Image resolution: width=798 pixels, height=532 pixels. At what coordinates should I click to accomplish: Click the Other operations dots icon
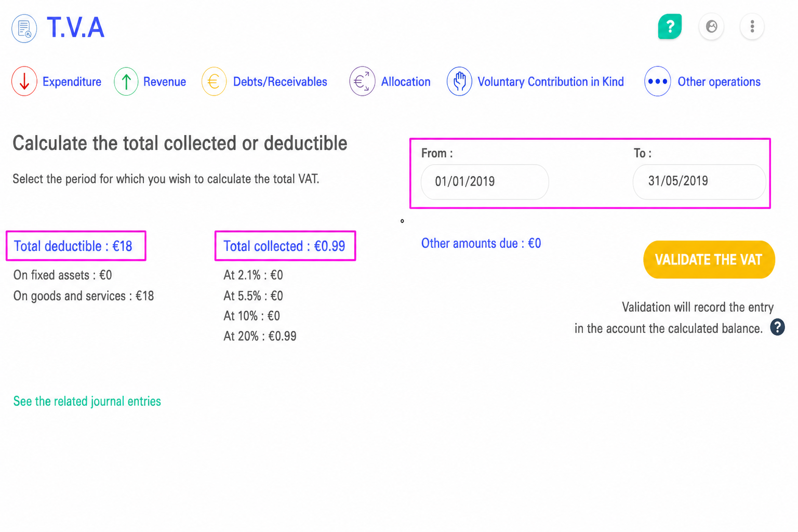pos(657,82)
